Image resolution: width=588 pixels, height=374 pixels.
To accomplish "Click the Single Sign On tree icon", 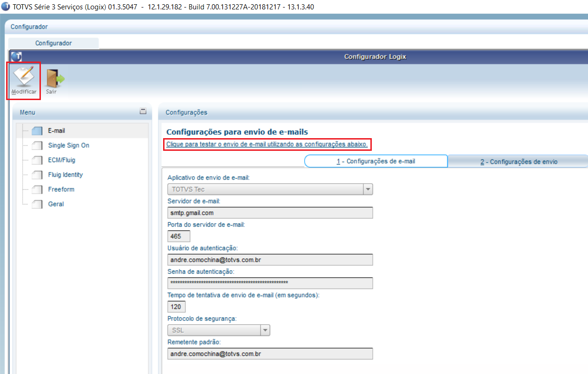I will tap(37, 146).
